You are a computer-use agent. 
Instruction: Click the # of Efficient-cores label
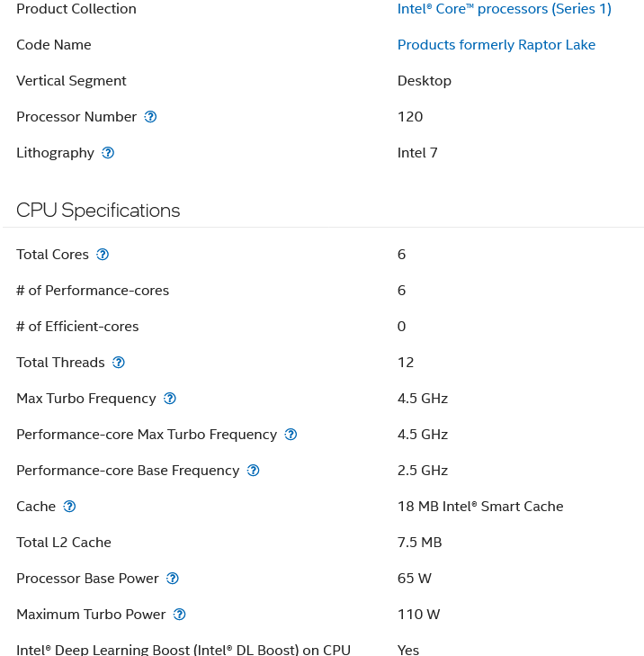[x=77, y=327]
